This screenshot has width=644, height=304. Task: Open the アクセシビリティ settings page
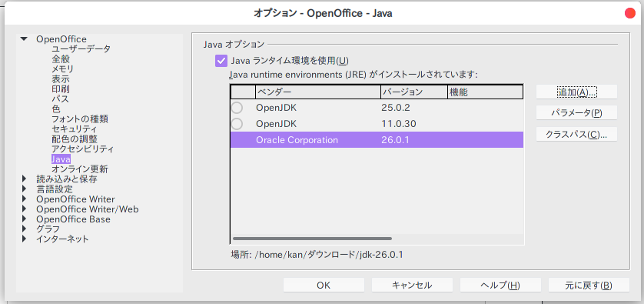pyautogui.click(x=82, y=149)
